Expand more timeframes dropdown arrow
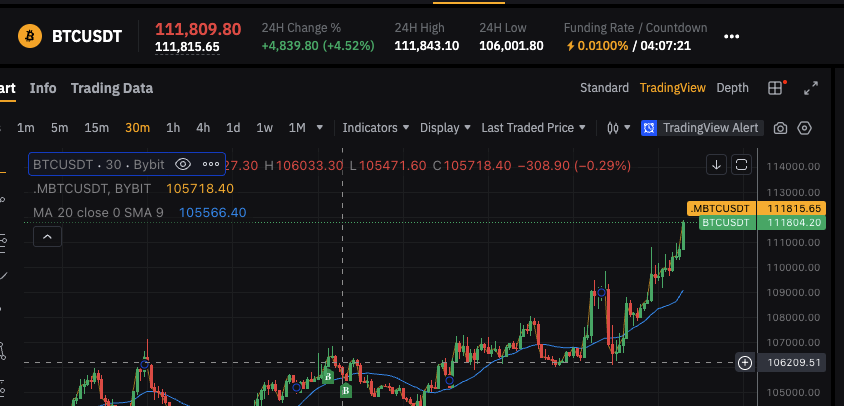Screen dimensions: 844x406 click(x=320, y=128)
